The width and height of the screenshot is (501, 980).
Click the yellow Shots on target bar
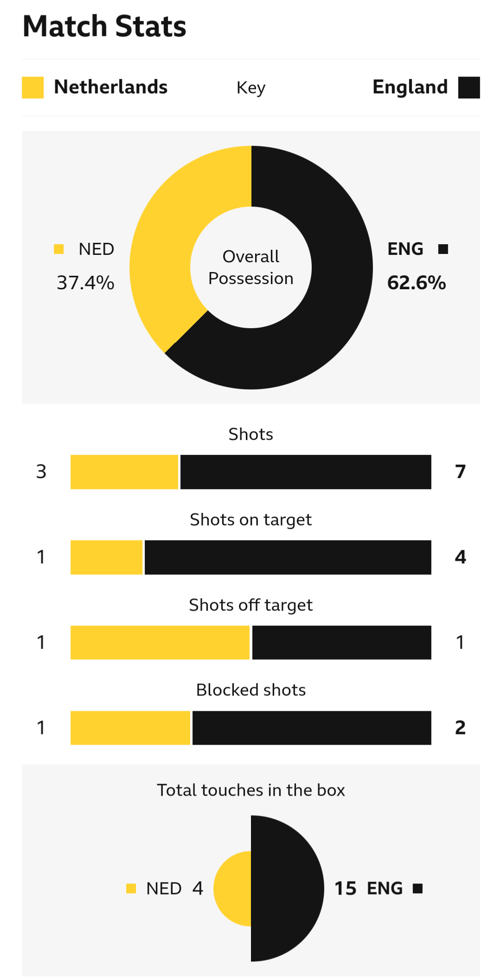tap(106, 557)
